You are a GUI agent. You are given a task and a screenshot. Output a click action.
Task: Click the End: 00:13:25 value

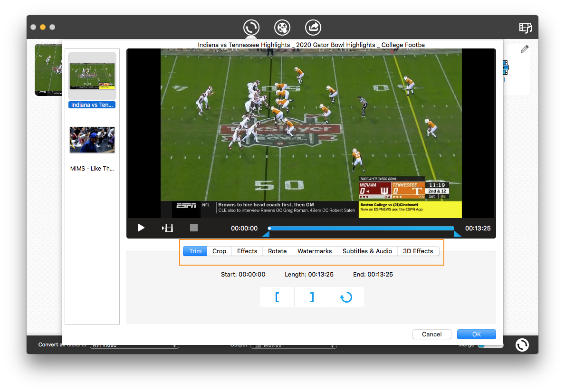click(x=373, y=275)
